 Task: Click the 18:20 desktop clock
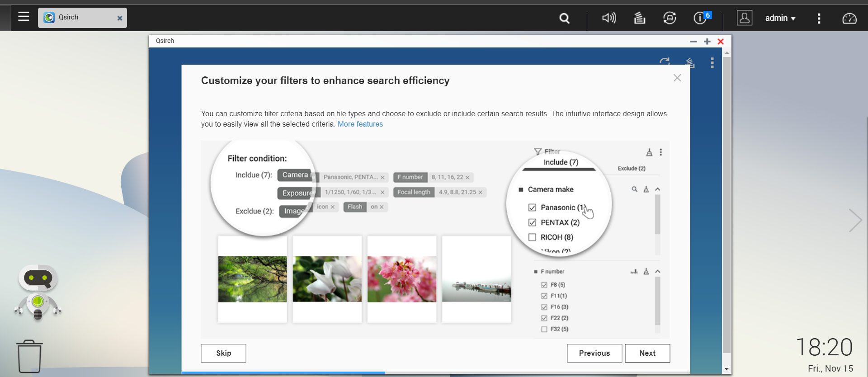point(824,347)
